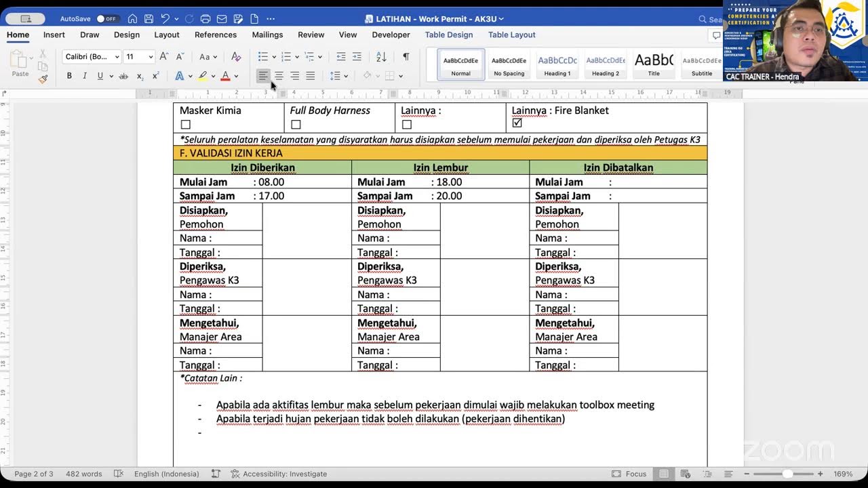Open the Table Design tab

[449, 35]
